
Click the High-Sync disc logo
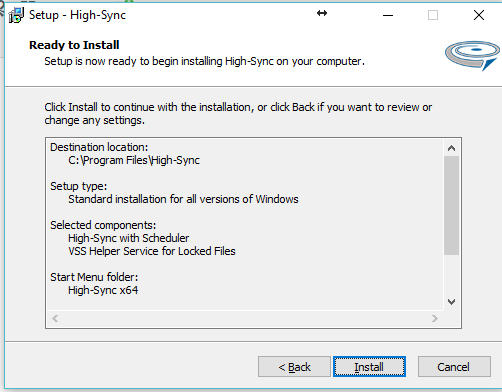click(472, 55)
